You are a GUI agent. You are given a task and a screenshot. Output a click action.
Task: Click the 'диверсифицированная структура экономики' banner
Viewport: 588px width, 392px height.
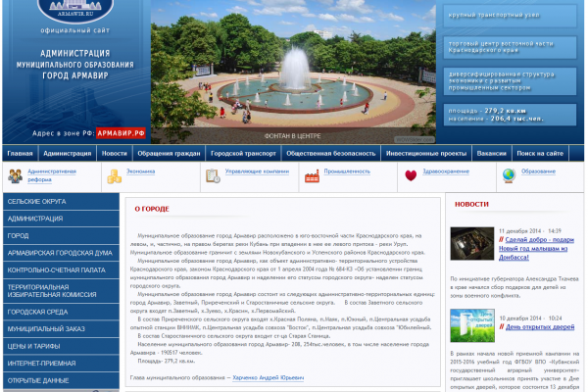click(x=510, y=81)
